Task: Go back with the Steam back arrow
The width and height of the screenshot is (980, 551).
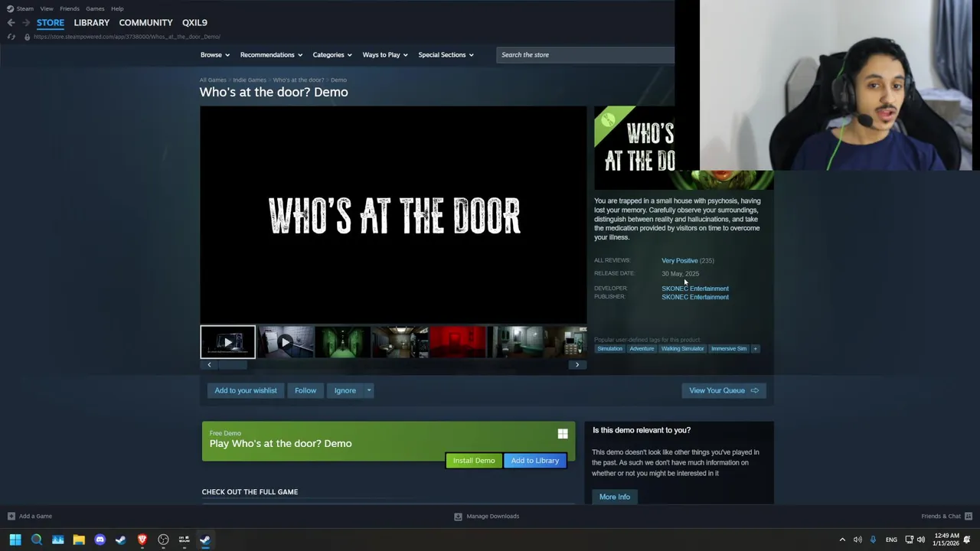Action: (x=11, y=22)
